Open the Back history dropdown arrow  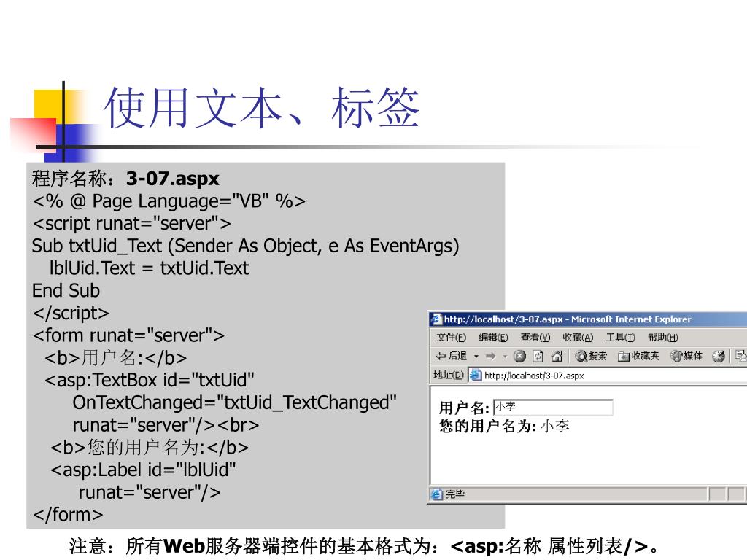pos(476,356)
